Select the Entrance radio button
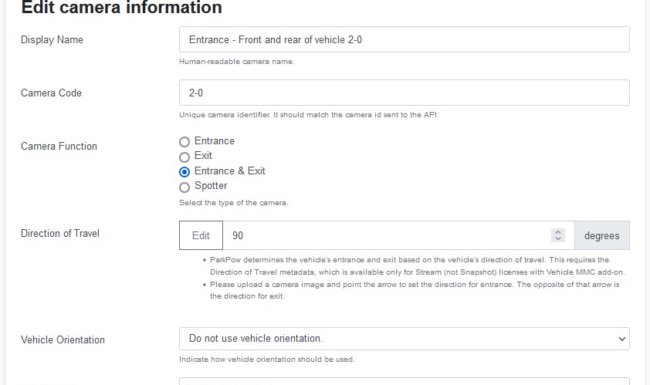This screenshot has height=385, width=650. click(184, 142)
